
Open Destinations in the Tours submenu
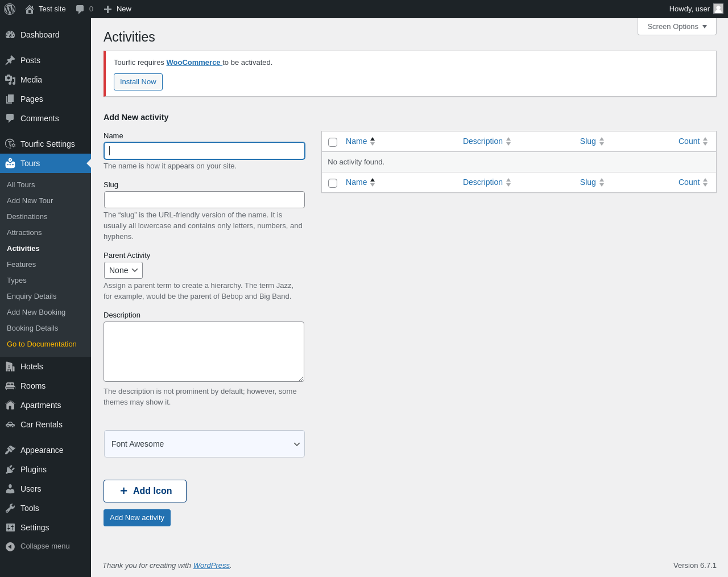pos(27,217)
